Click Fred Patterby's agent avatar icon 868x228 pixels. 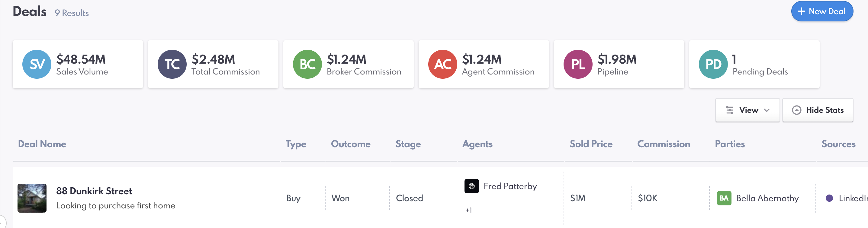[471, 186]
